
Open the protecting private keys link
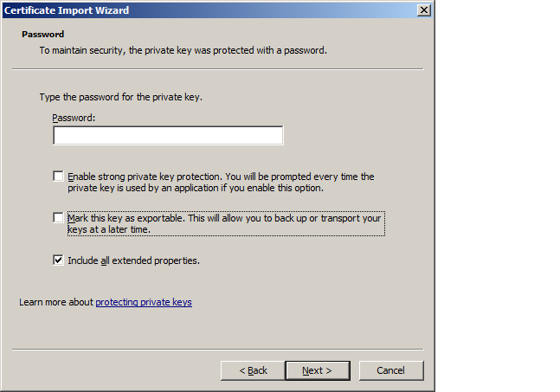(x=144, y=302)
